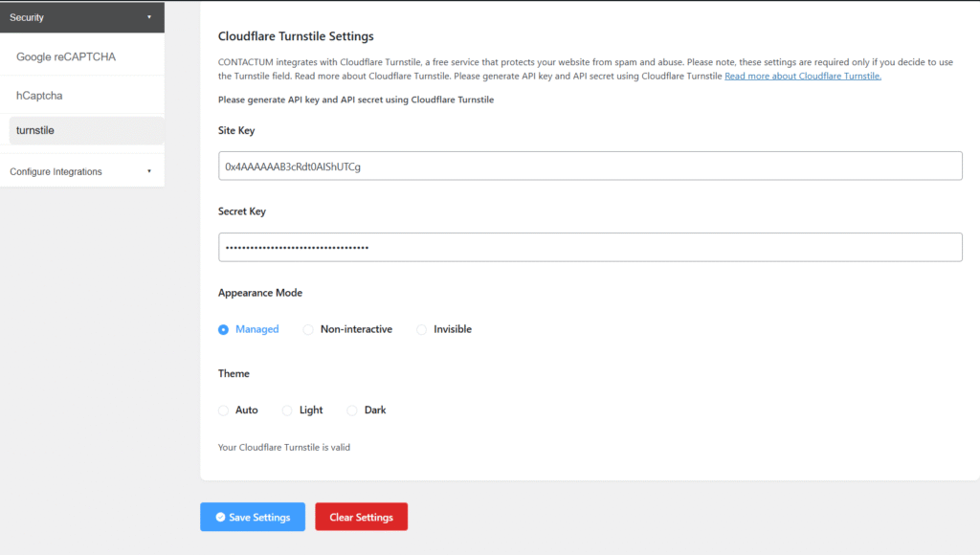Select turnstile in the sidebar
Image resolution: width=980 pixels, height=555 pixels.
point(35,130)
